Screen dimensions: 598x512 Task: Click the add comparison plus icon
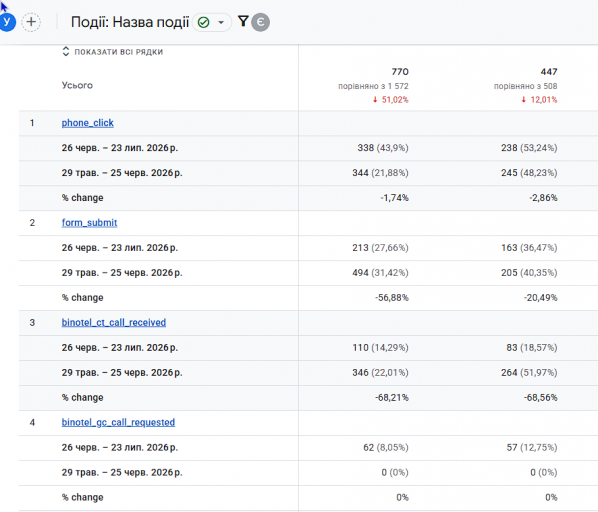[31, 22]
